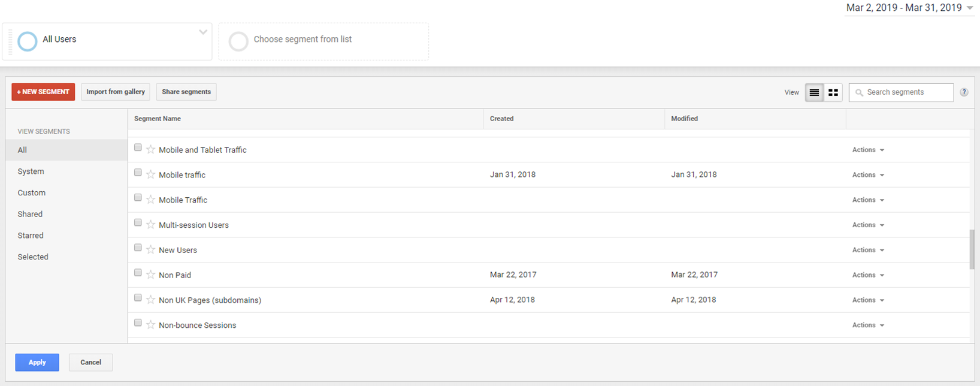
Task: Click the search magnifier icon
Action: click(x=859, y=92)
